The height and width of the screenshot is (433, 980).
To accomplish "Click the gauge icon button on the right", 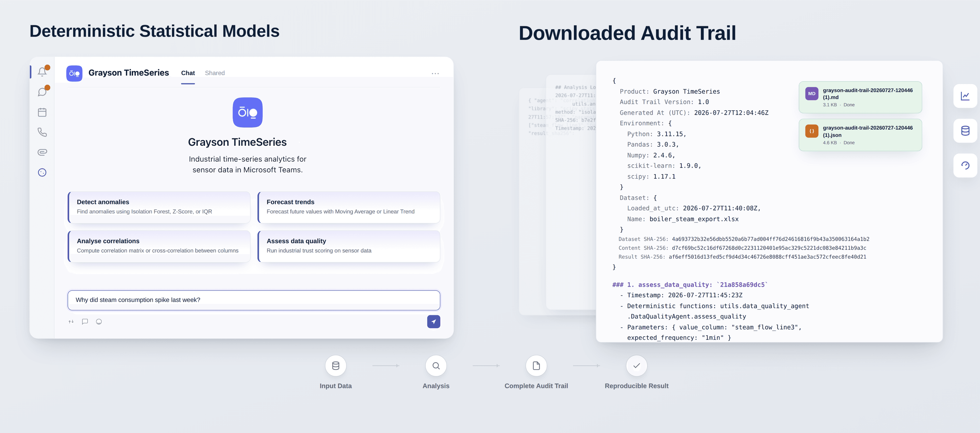I will pyautogui.click(x=965, y=165).
